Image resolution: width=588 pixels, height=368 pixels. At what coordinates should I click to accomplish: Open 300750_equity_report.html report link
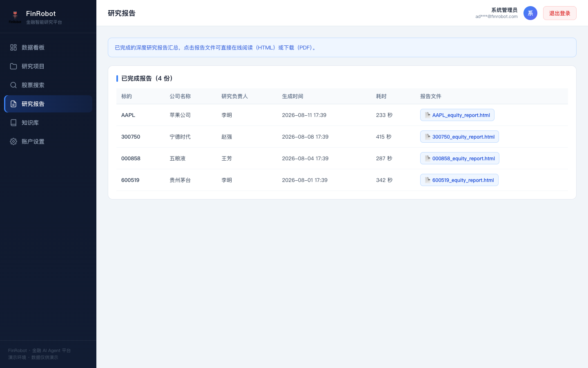point(459,137)
